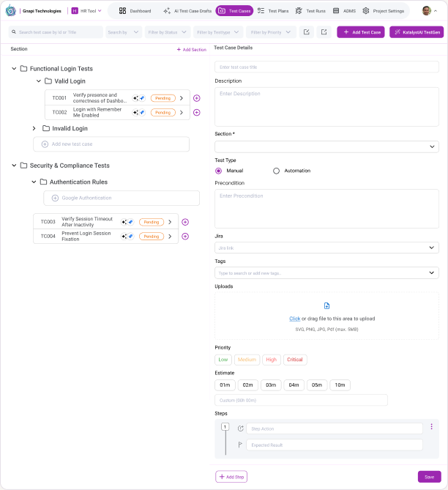Image resolution: width=448 pixels, height=490 pixels.
Task: Open TC002 details chevron
Action: click(182, 113)
